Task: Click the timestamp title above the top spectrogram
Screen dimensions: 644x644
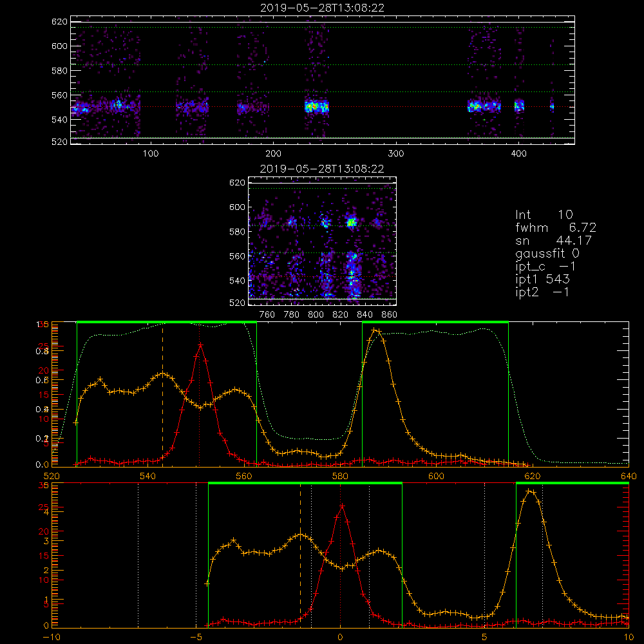Action: coord(322,8)
